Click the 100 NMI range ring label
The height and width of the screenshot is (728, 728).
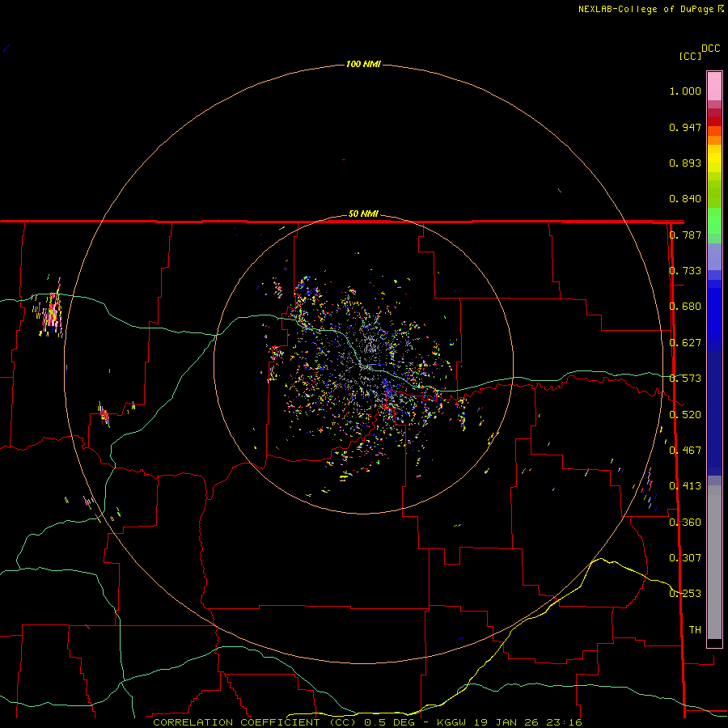coord(363,64)
